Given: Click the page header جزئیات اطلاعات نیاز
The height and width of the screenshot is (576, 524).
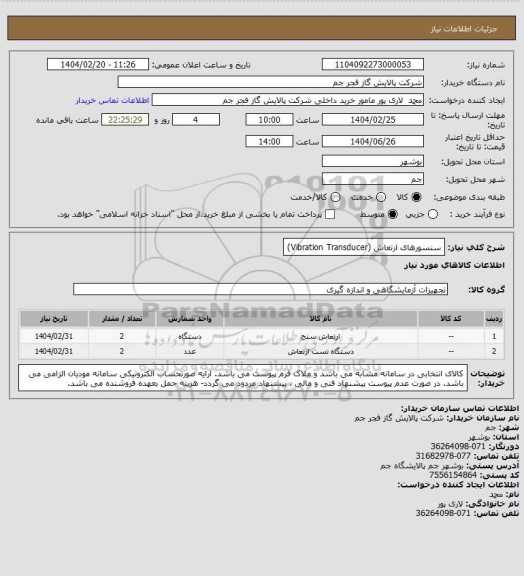Looking at the screenshot, I should click(x=464, y=29).
